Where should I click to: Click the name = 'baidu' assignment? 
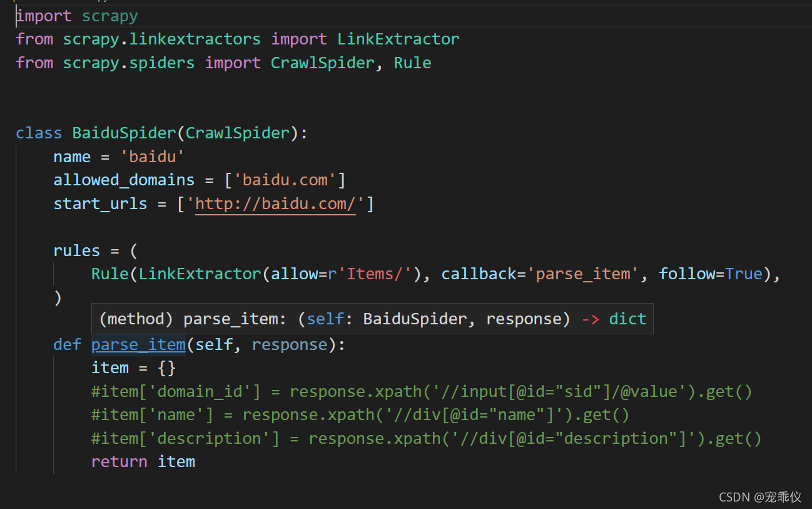pyautogui.click(x=118, y=156)
